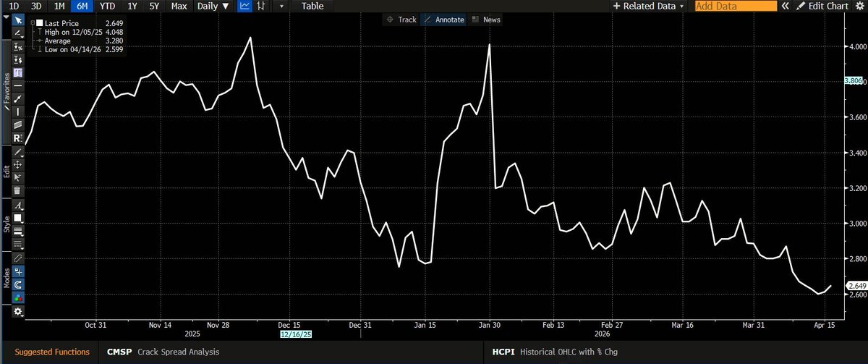Select the 5Y range tab

pyautogui.click(x=154, y=6)
